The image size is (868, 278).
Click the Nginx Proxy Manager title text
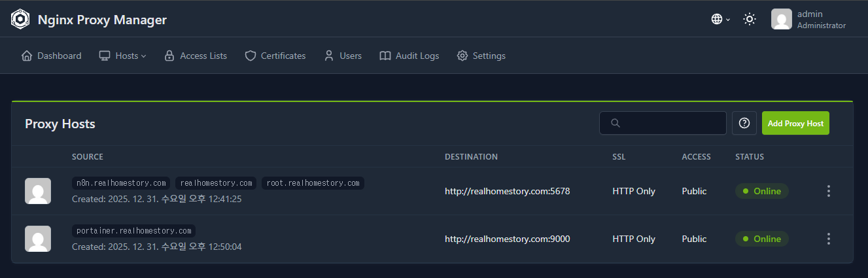tap(102, 20)
